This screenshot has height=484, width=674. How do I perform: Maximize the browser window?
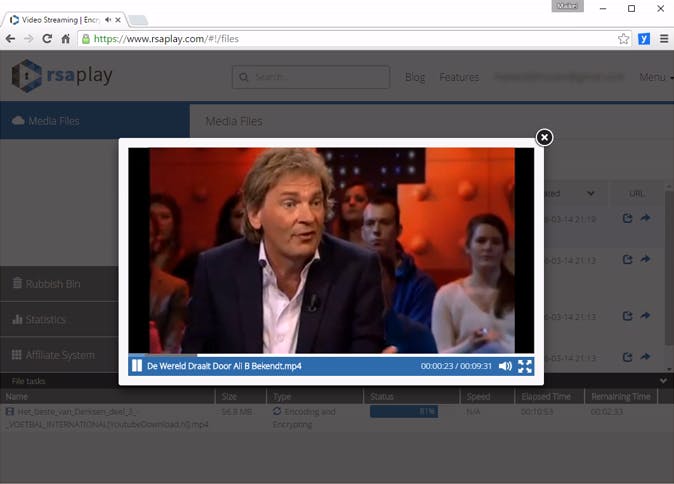pos(631,8)
